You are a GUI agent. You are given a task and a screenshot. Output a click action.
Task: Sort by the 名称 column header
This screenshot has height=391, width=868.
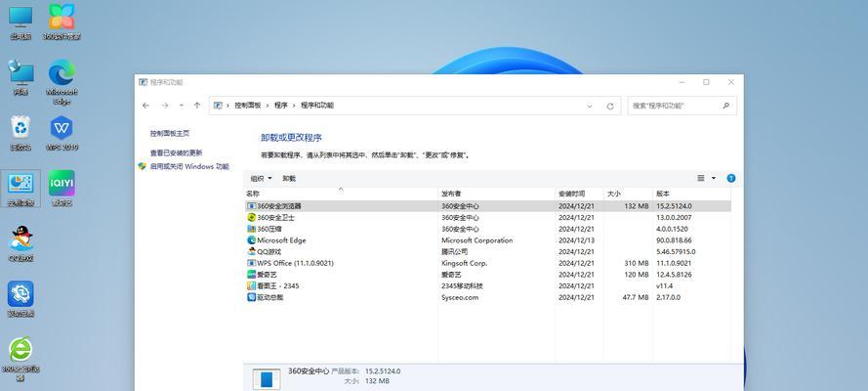(x=341, y=194)
